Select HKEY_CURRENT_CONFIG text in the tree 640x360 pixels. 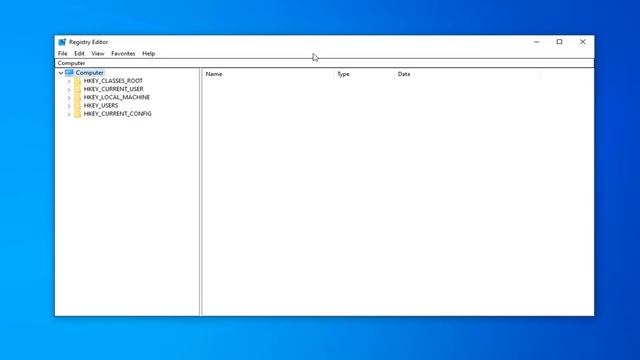(x=118, y=113)
